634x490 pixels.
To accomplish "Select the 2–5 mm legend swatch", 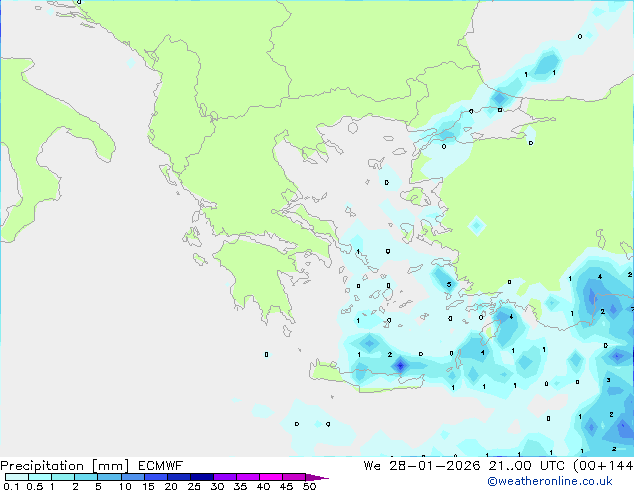I will tap(86, 477).
